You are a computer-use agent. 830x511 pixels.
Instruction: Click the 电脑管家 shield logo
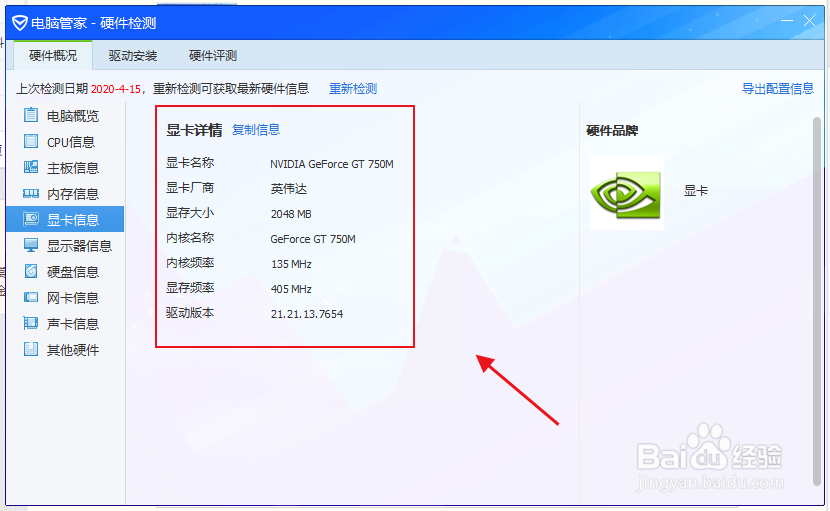20,23
